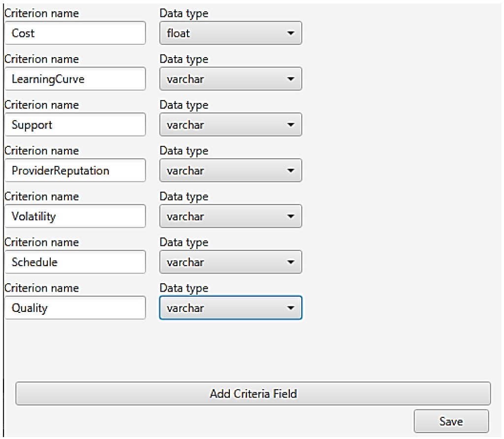Screen dimensions: 504x439
Task: Open the Cost data type dropdown
Action: tap(230, 34)
